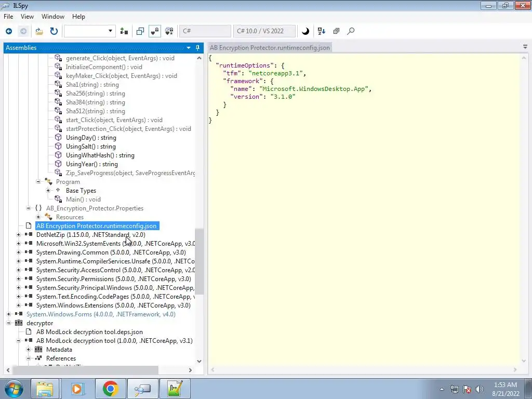Screen dimensions: 532x399
Task: Click the Sha1(string) method icon
Action: tap(58, 85)
